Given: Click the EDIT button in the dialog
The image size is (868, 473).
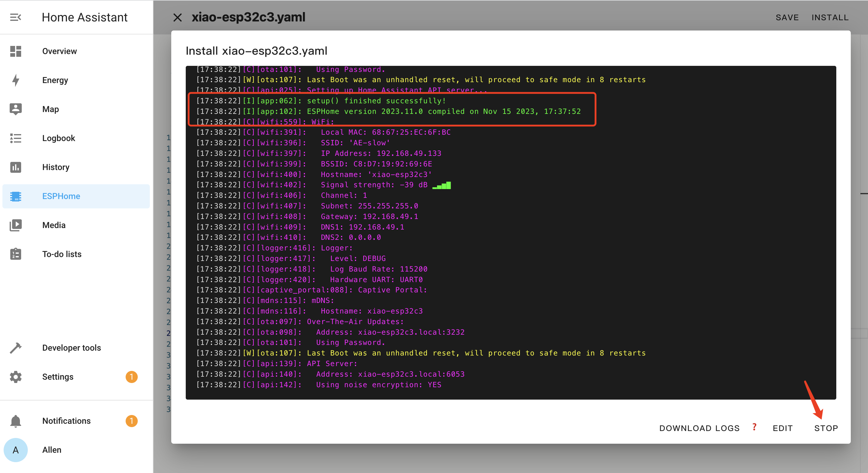Looking at the screenshot, I should [x=783, y=428].
